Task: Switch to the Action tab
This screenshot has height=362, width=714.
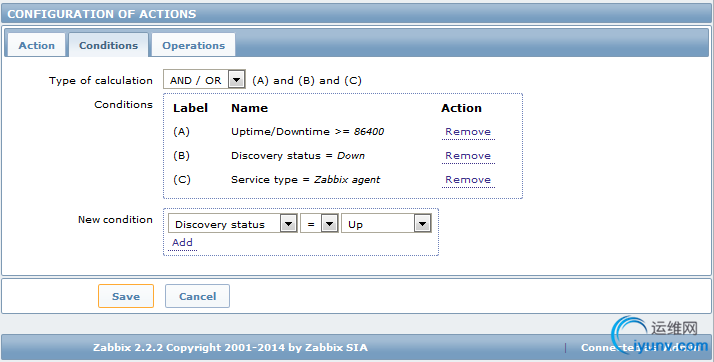Action: point(36,45)
